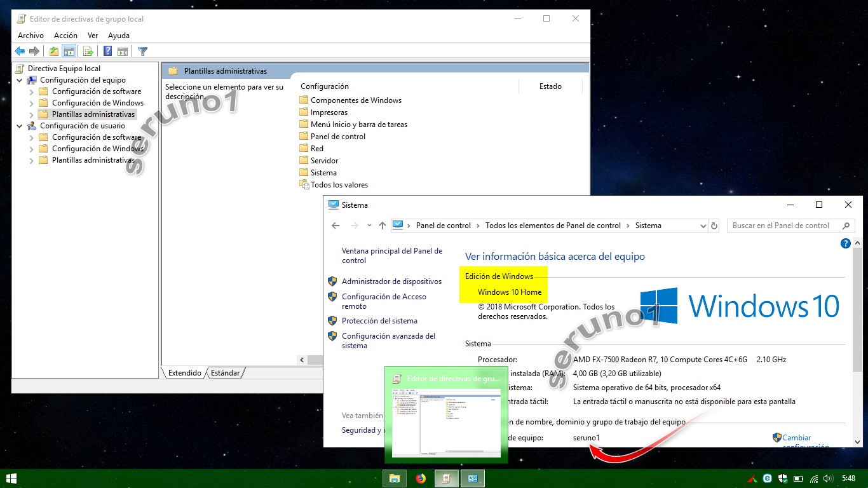The width and height of the screenshot is (868, 488).
Task: Open the Componentes de Windows folder
Action: coord(356,100)
